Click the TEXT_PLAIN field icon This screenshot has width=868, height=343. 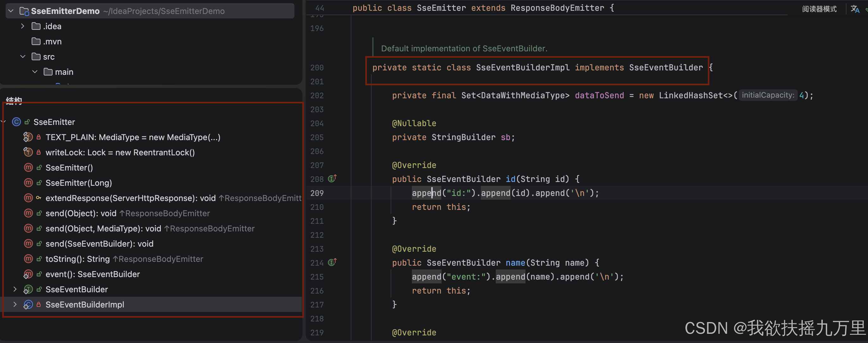[28, 137]
